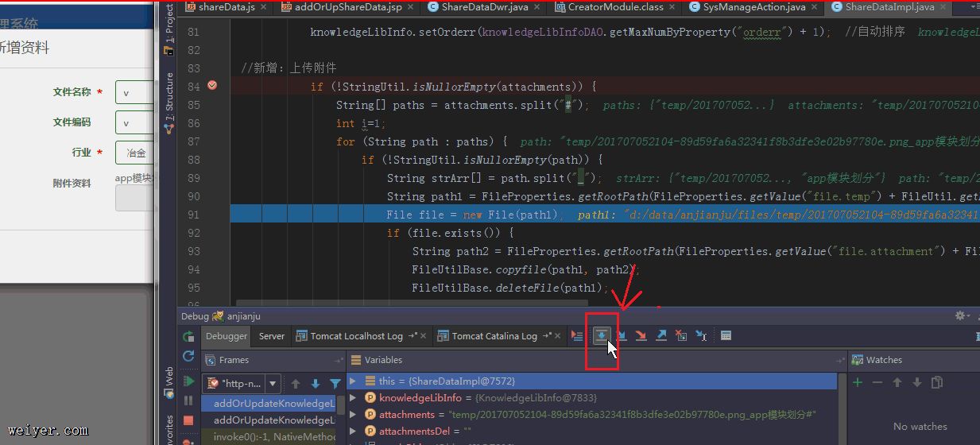Image resolution: width=980 pixels, height=445 pixels.
Task: Click the Run to Cursor icon
Action: (700, 336)
